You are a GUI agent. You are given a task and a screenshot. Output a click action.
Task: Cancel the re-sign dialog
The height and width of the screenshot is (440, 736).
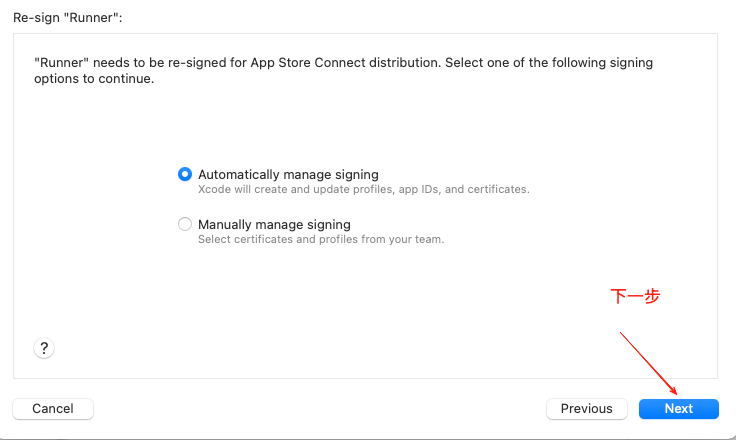point(53,409)
